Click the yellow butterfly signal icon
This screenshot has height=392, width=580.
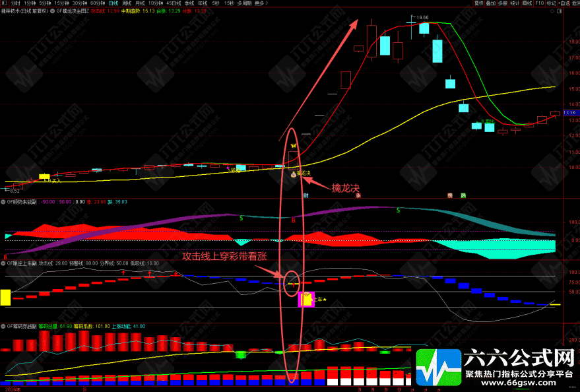point(294,146)
